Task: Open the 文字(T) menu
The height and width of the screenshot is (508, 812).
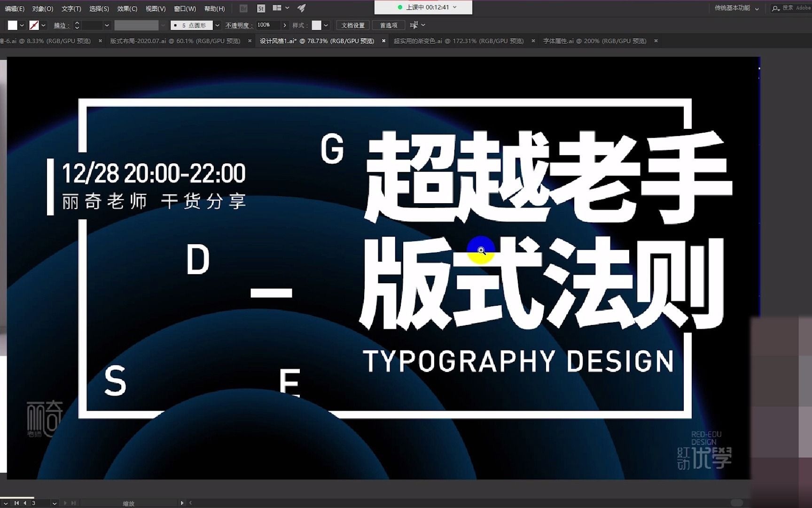Action: 71,8
